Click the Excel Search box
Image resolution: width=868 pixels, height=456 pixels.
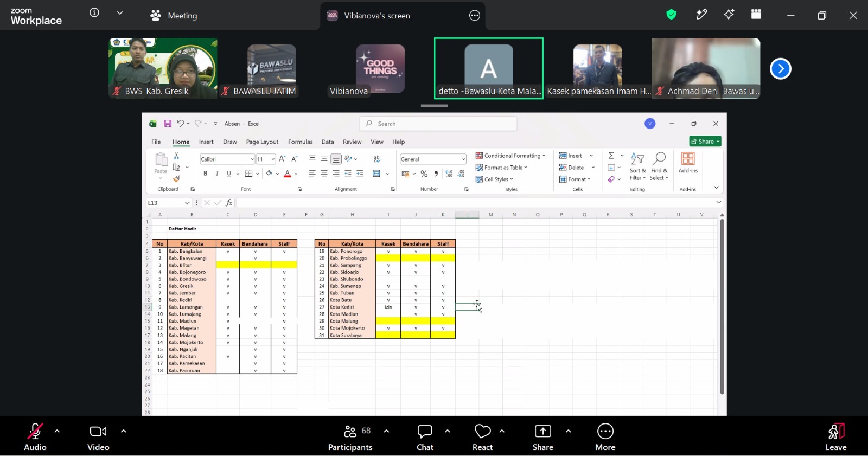[438, 124]
